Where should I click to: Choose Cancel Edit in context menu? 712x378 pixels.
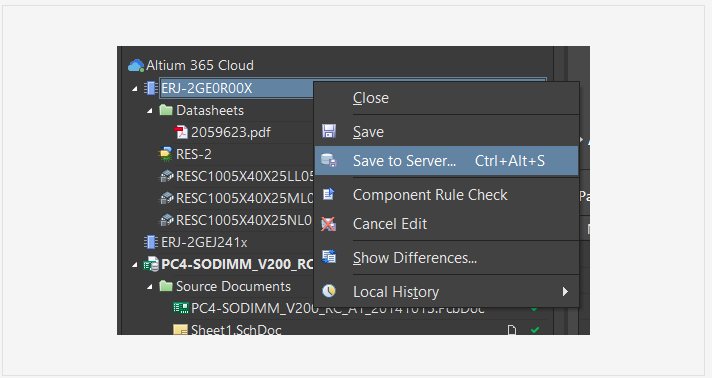pyautogui.click(x=390, y=224)
